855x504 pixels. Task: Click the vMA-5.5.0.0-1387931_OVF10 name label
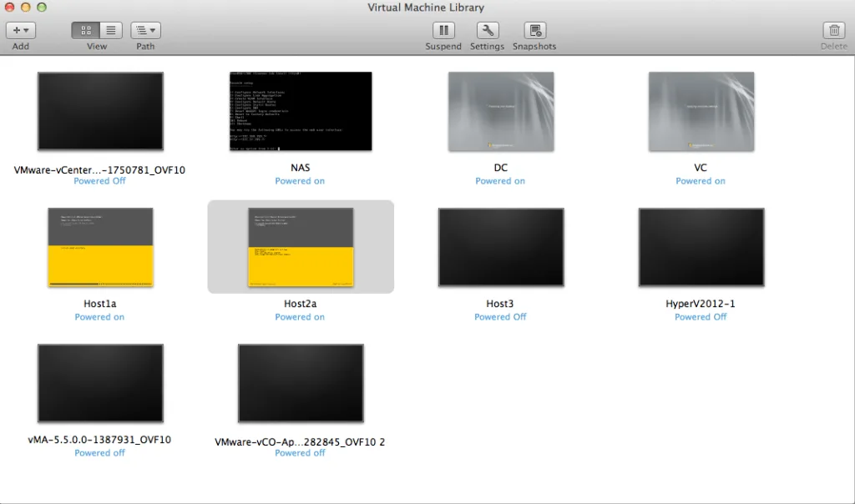pyautogui.click(x=99, y=440)
